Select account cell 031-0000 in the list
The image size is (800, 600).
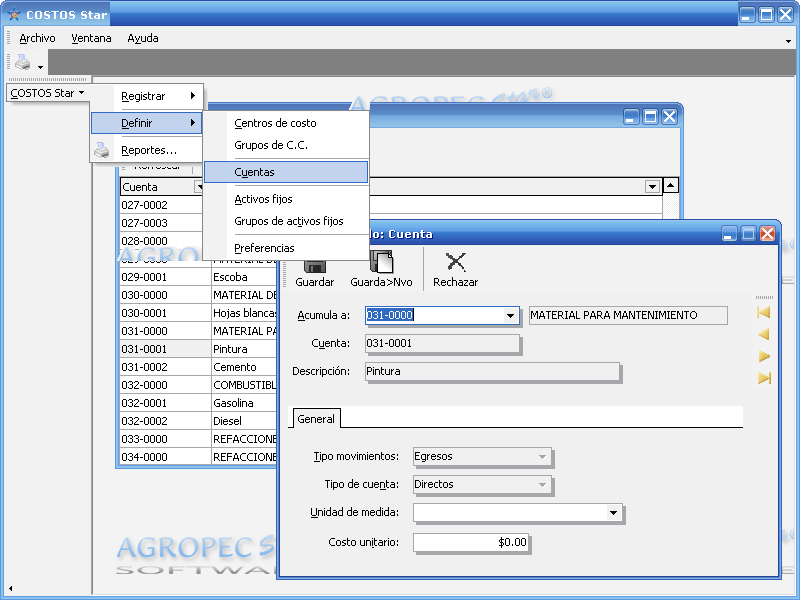pyautogui.click(x=165, y=331)
